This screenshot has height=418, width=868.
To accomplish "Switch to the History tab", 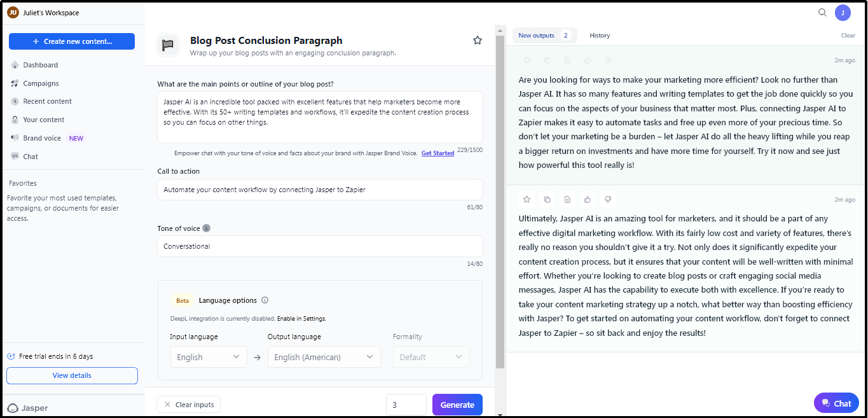I will coord(600,36).
